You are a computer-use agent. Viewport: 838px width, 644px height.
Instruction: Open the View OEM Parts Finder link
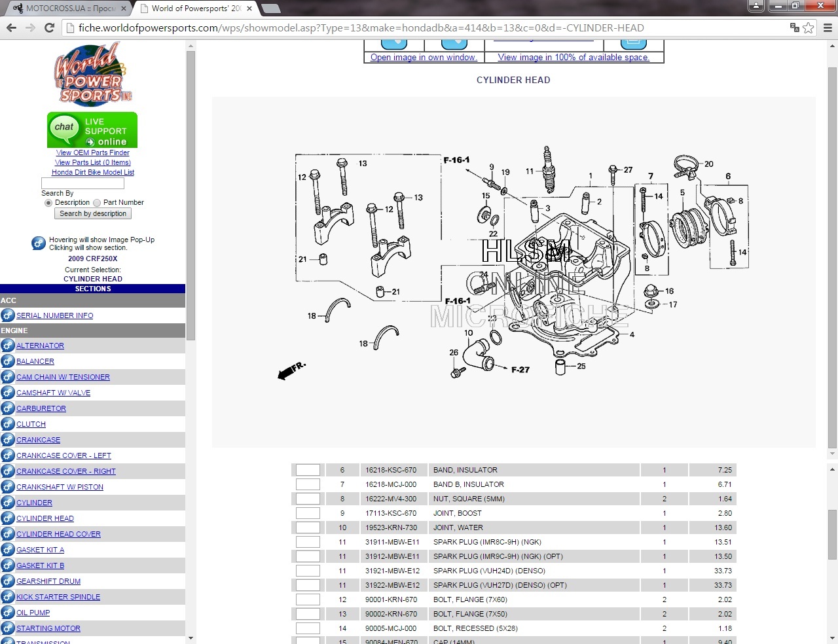93,152
